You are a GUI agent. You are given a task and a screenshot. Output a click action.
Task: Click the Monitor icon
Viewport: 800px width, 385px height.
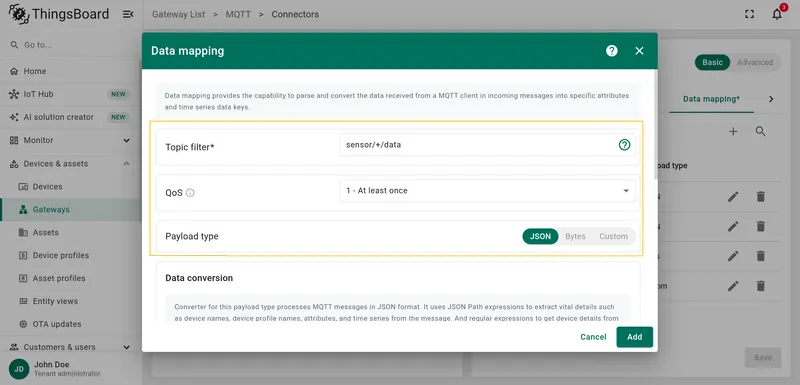click(x=14, y=140)
